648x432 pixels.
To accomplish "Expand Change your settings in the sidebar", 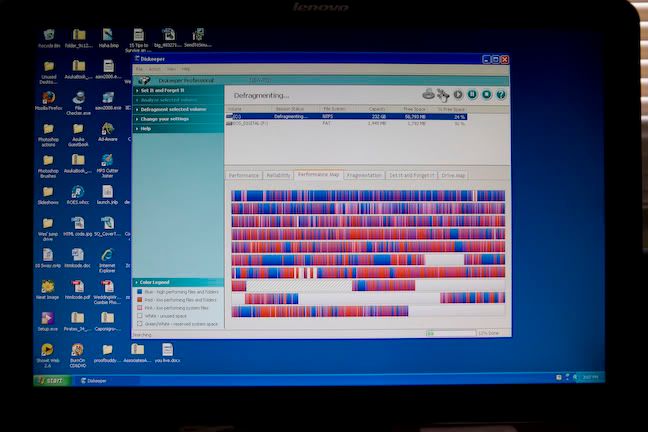I will (164, 119).
